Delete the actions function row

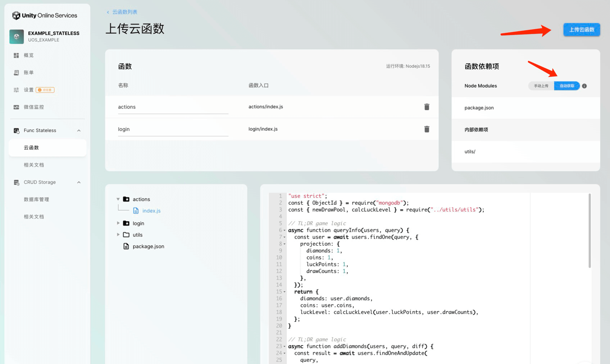[427, 107]
